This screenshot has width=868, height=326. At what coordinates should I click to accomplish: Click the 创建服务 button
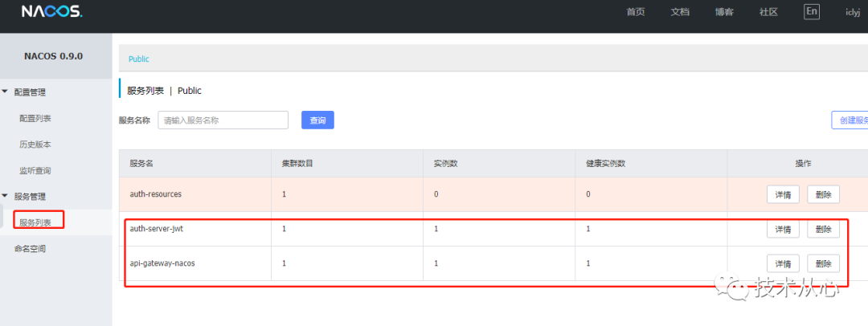tap(850, 120)
